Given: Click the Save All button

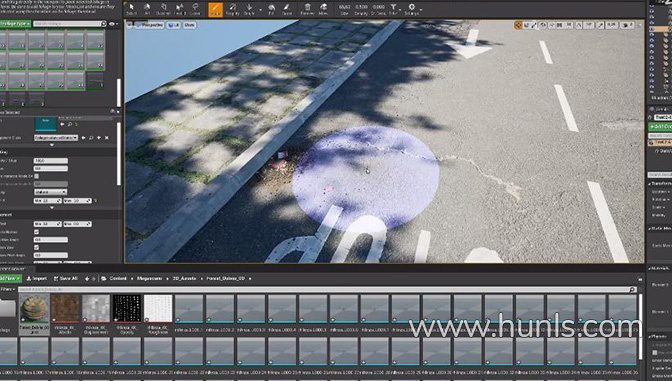Looking at the screenshot, I should 66,279.
